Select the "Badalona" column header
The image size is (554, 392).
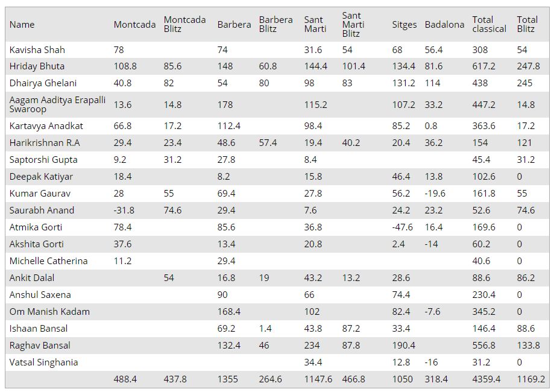point(444,25)
